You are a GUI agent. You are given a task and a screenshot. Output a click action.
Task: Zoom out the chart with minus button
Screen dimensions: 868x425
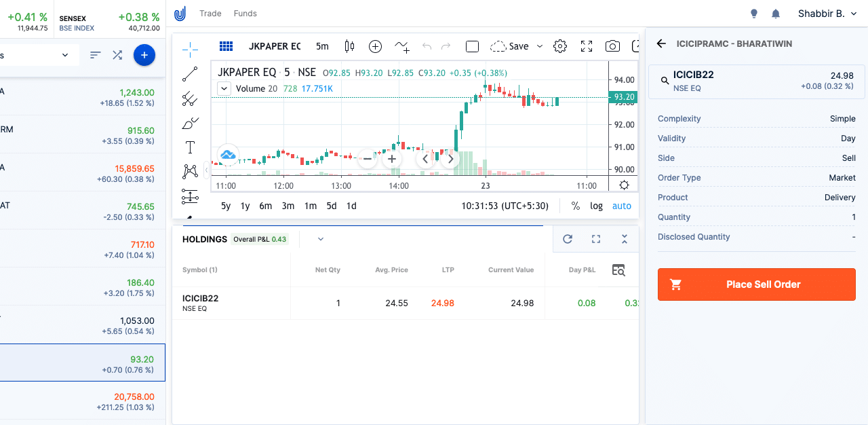pyautogui.click(x=368, y=159)
